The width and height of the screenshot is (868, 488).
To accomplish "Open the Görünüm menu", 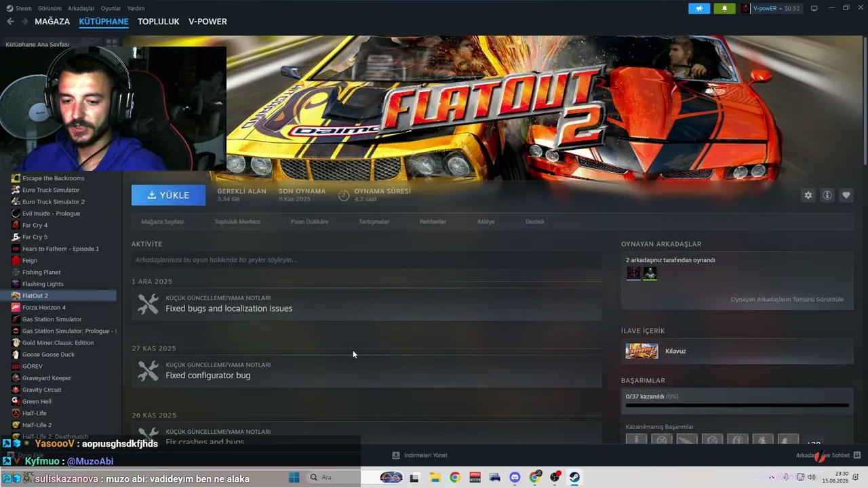I will [50, 8].
